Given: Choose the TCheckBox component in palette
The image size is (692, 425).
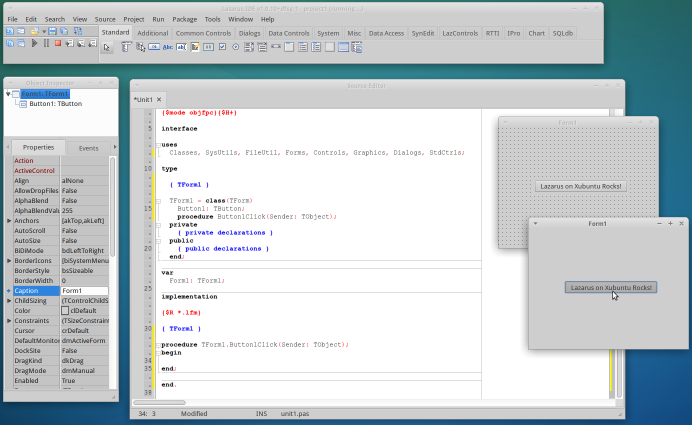Looking at the screenshot, I should coord(222,46).
